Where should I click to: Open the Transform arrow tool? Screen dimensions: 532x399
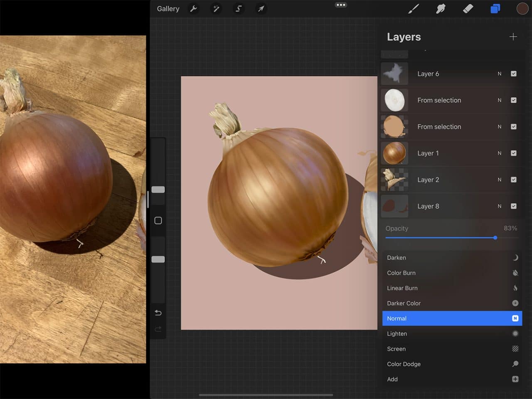coord(261,9)
